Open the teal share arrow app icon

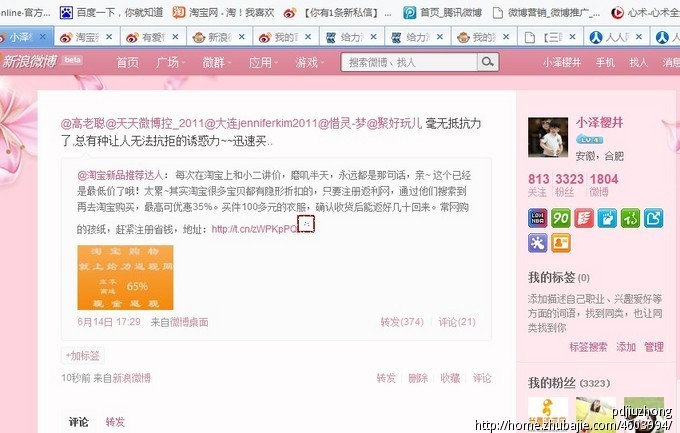[x=653, y=218]
